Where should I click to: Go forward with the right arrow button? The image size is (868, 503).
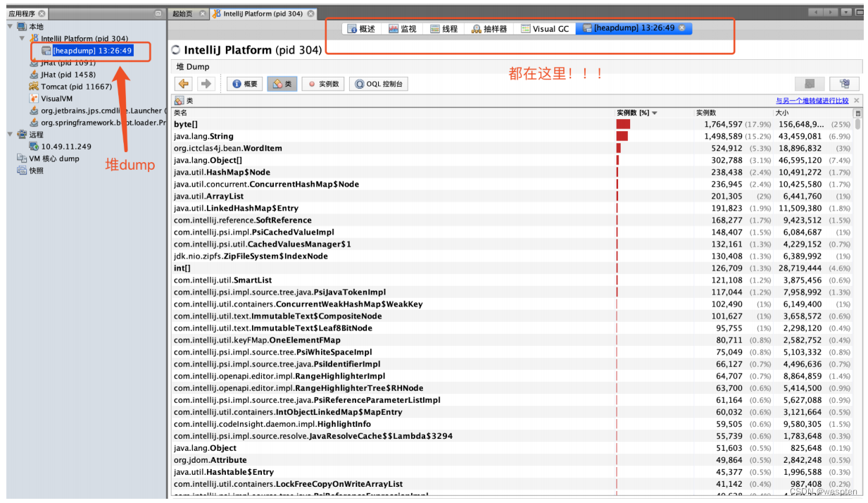206,84
